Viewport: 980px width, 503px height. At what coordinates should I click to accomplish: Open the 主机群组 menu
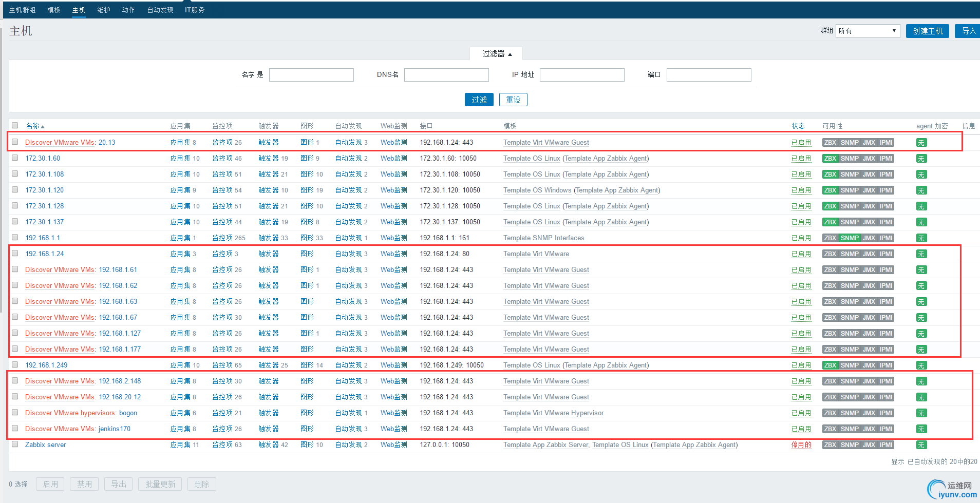coord(23,10)
